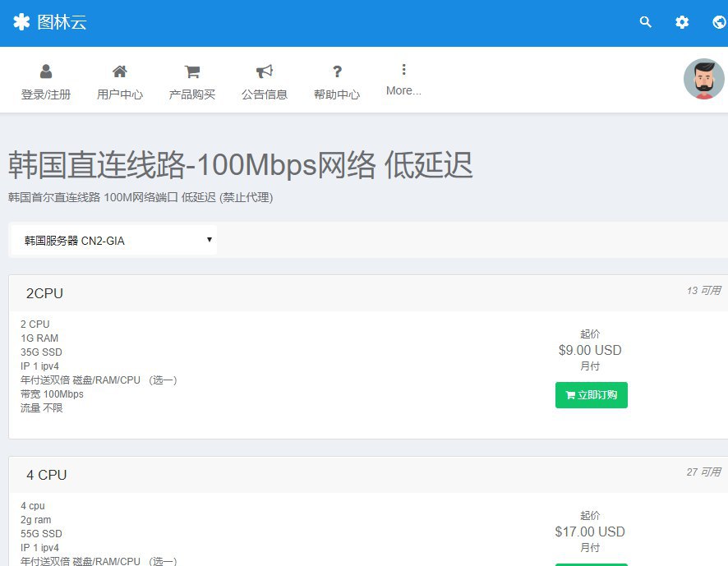The width and height of the screenshot is (728, 566).
Task: Select the 图林云 brand name text
Action: pos(62,22)
